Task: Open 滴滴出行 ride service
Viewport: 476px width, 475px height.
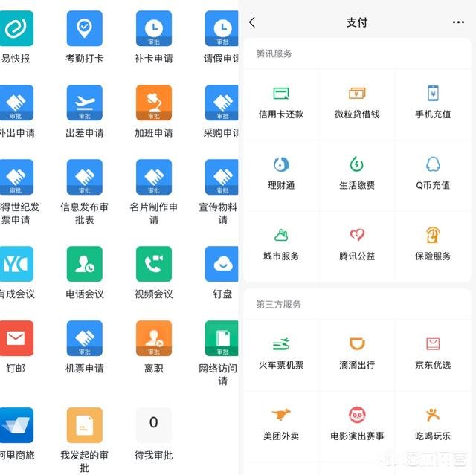Action: point(357,355)
